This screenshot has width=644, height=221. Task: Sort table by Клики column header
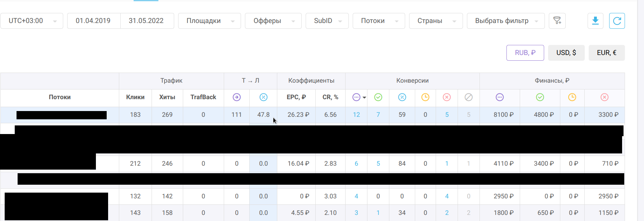click(135, 97)
